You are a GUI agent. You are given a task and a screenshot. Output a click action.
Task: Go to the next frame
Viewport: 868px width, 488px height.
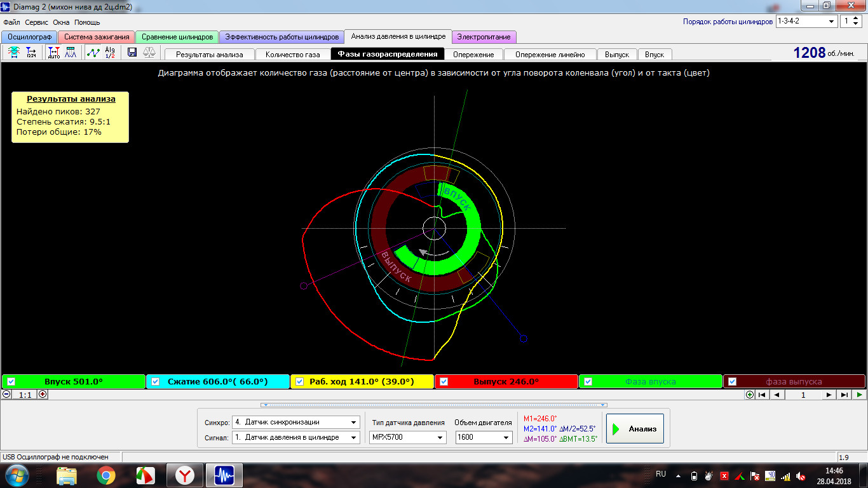(x=829, y=395)
